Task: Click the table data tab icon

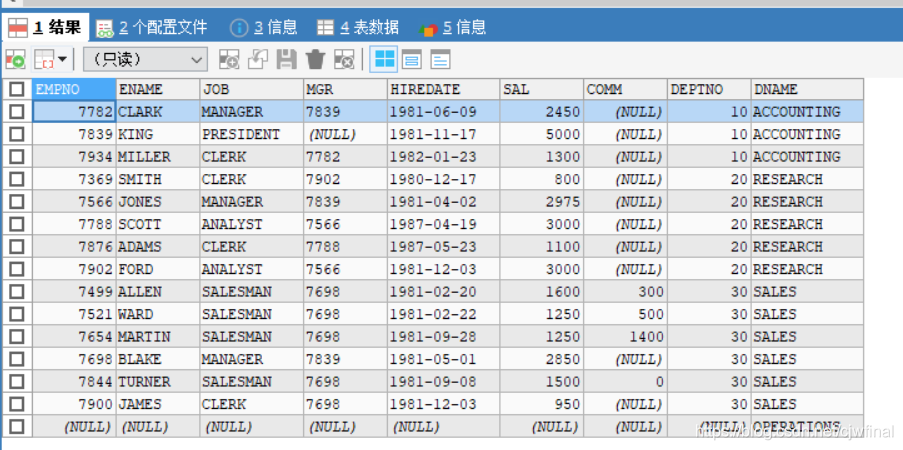Action: [325, 27]
